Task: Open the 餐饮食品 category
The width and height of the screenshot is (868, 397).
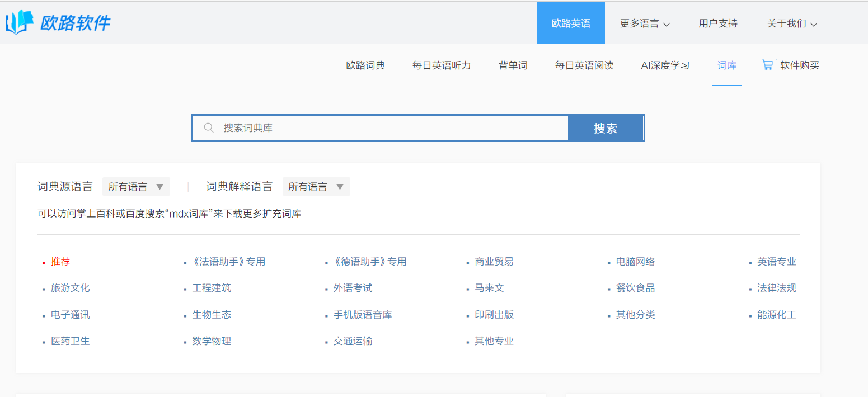Action: click(636, 288)
